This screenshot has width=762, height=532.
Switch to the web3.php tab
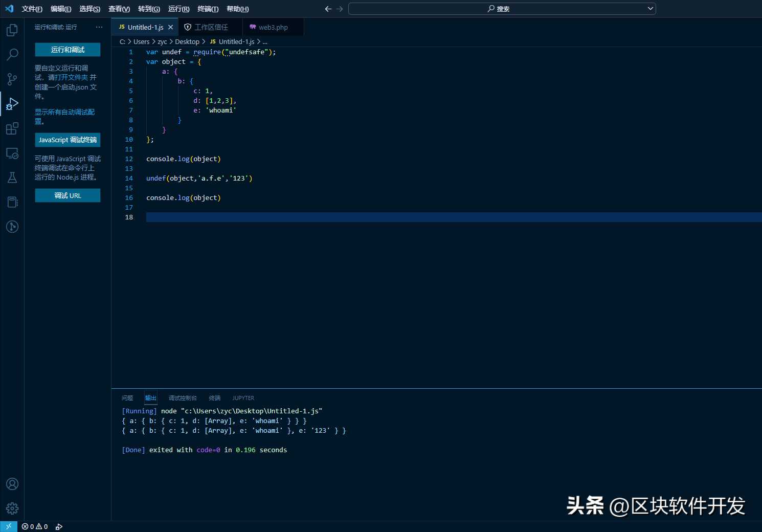click(273, 27)
